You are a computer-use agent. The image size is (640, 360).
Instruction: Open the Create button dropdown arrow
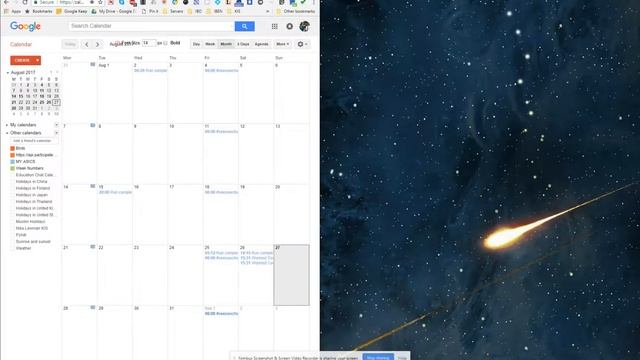click(38, 60)
